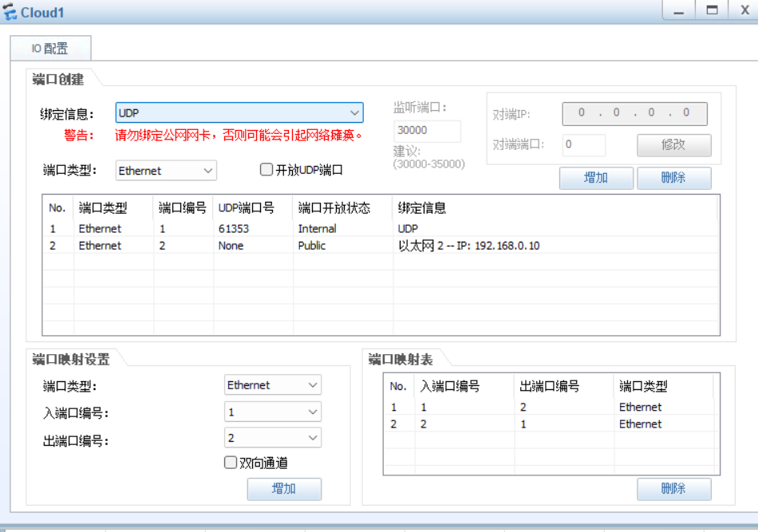758x532 pixels.
Task: Click 删除 button under 端口映射表
Action: click(x=673, y=489)
